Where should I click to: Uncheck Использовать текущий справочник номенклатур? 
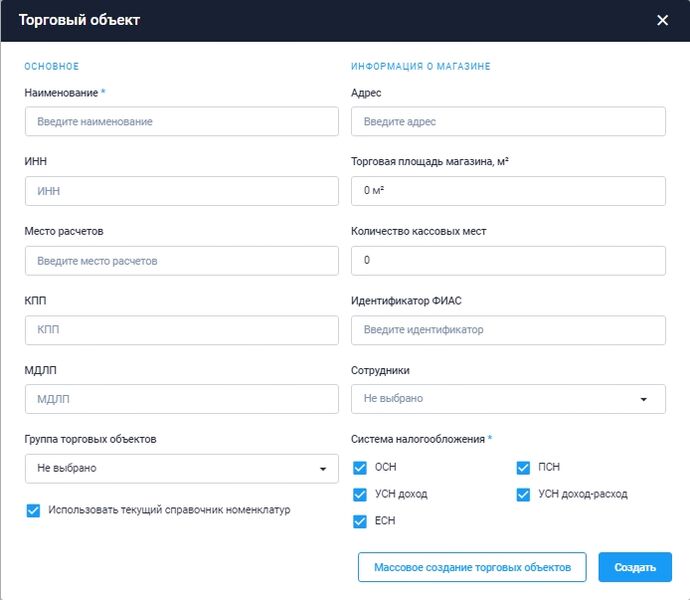pos(34,510)
